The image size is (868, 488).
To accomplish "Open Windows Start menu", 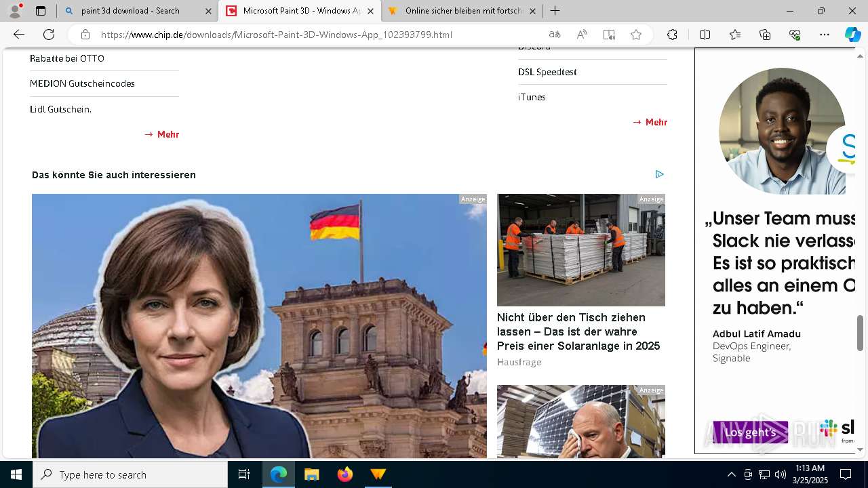I will tap(16, 474).
